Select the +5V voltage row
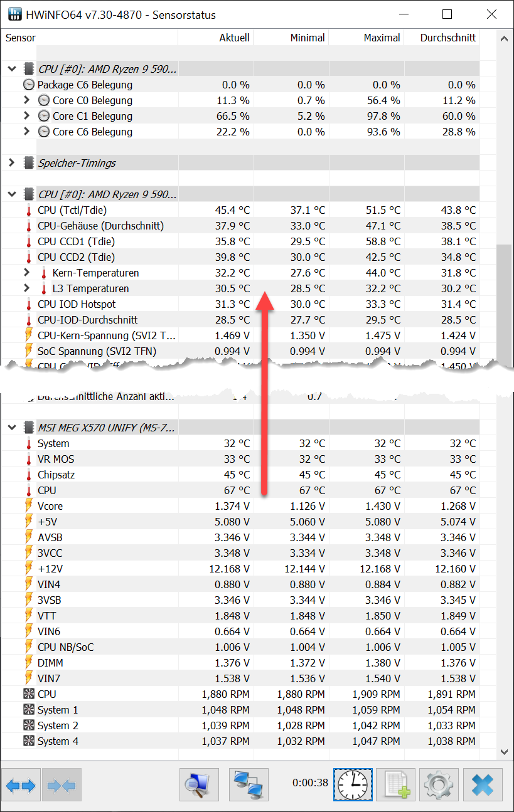This screenshot has width=514, height=812. (240, 522)
